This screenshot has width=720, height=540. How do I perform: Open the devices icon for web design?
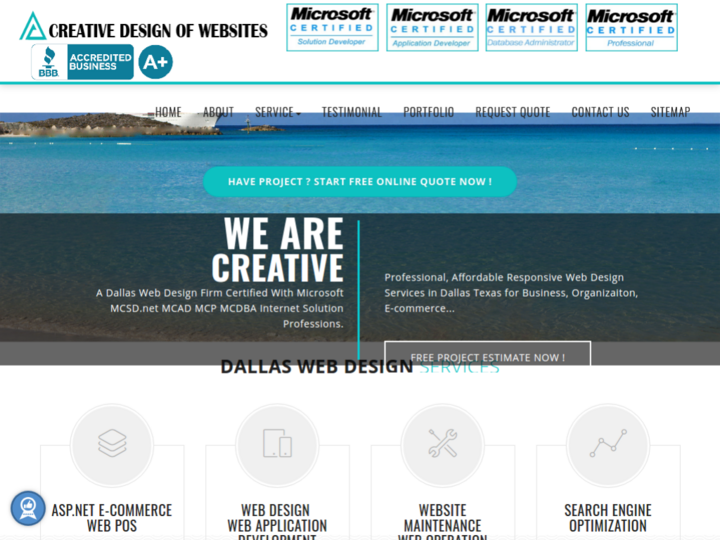277,444
